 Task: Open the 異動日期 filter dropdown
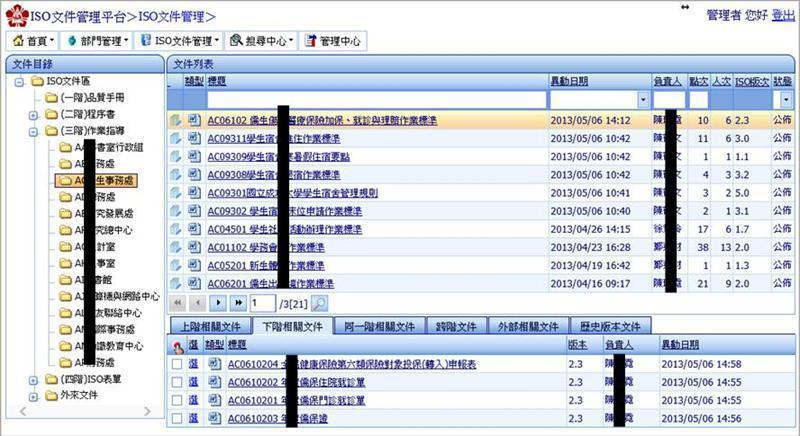click(x=643, y=100)
